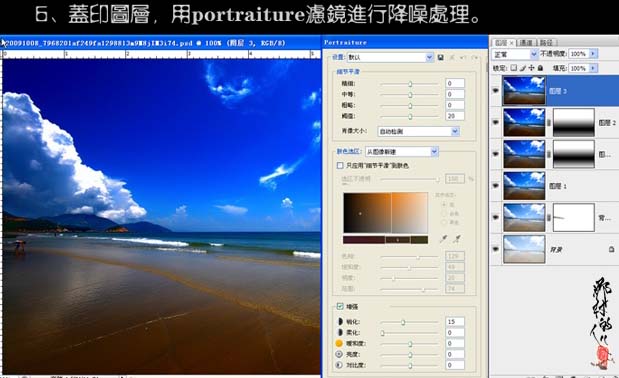Click the sharpness half-moon icon
The width and height of the screenshot is (619, 378).
click(x=340, y=322)
